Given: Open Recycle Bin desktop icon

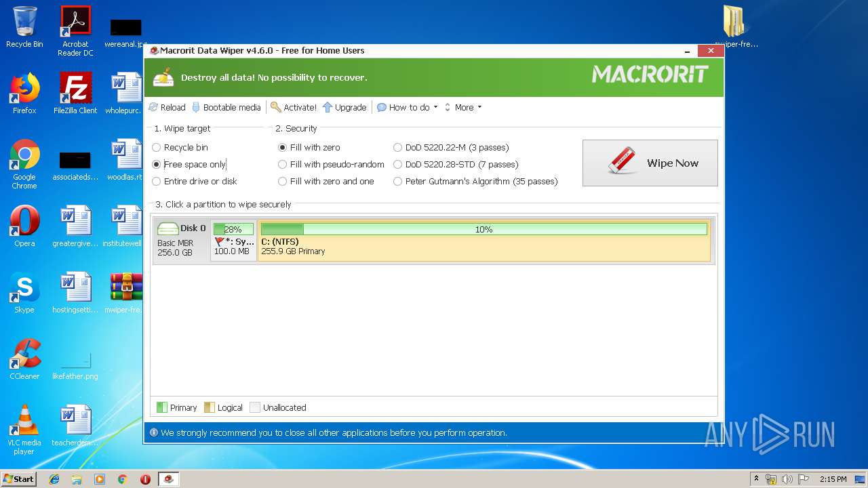Looking at the screenshot, I should (x=24, y=27).
